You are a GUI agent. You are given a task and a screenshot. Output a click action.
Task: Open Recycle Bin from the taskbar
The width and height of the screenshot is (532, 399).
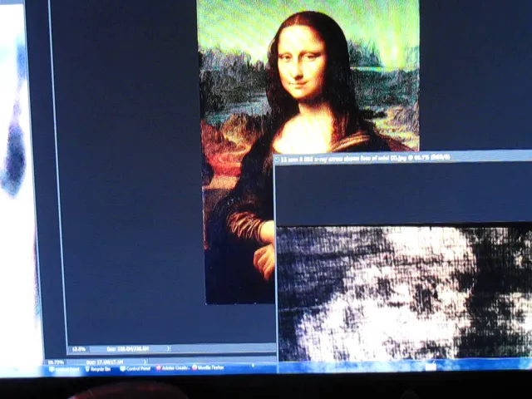click(x=98, y=369)
